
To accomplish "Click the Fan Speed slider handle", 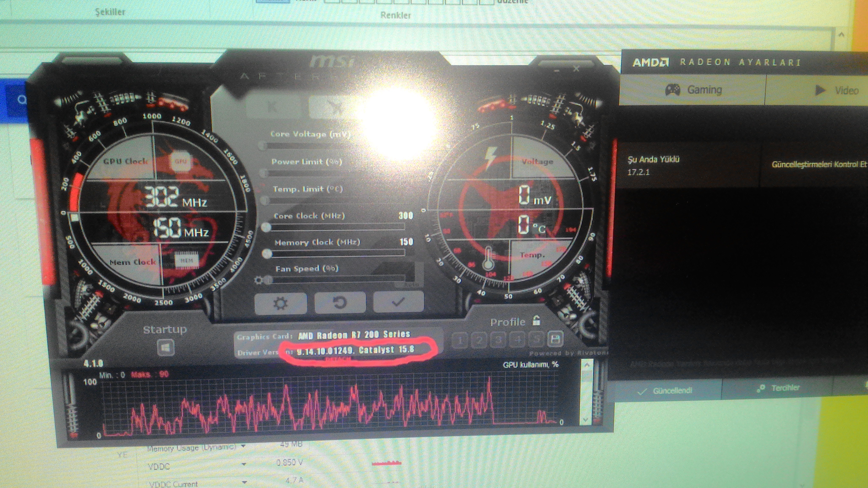I will 268,280.
